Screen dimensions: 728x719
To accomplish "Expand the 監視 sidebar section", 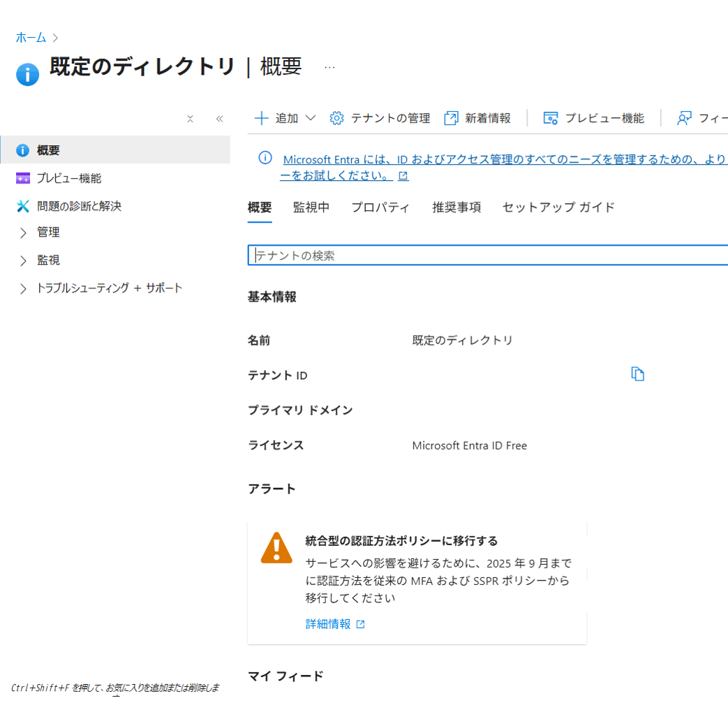I will [23, 260].
